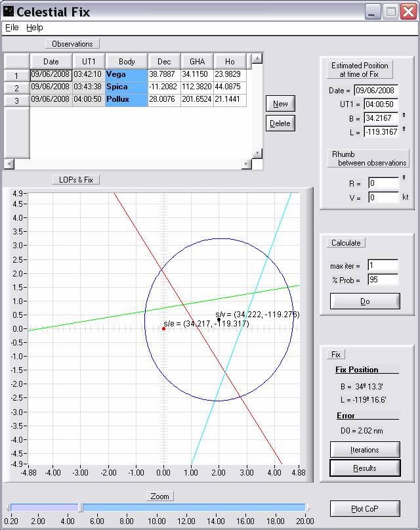Click the Date column header
420x530 pixels.
[51, 61]
